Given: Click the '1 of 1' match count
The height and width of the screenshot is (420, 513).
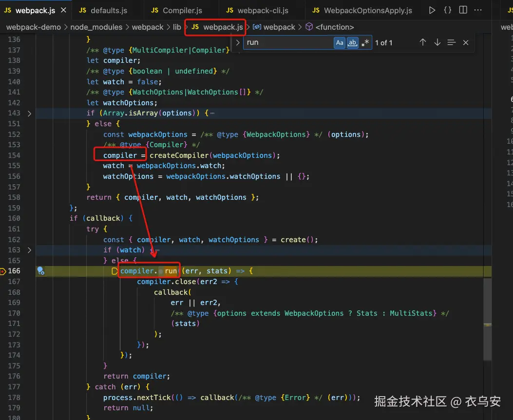Looking at the screenshot, I should [x=383, y=43].
